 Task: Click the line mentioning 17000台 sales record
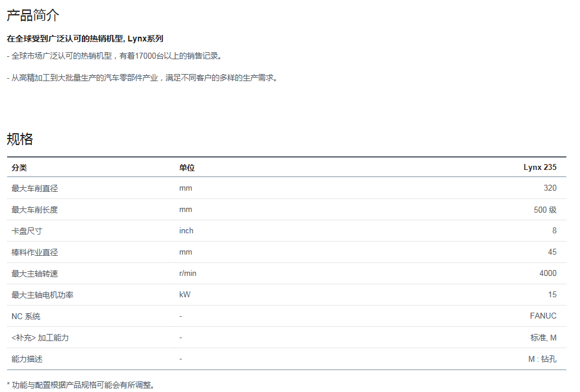(114, 56)
